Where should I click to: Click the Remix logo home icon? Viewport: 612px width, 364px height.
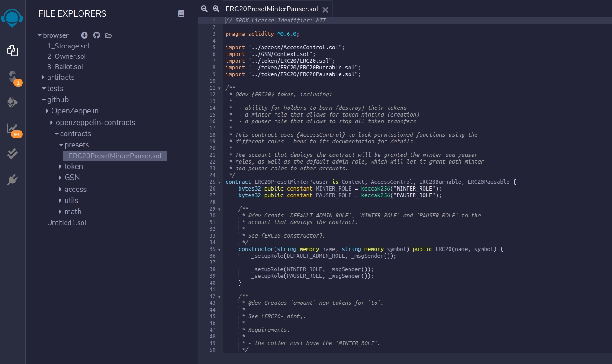click(x=13, y=18)
